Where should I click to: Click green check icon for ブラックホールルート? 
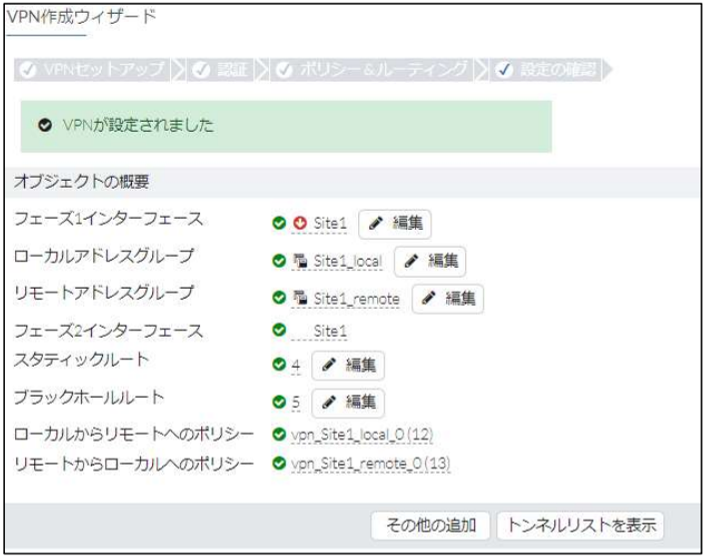pyautogui.click(x=279, y=402)
